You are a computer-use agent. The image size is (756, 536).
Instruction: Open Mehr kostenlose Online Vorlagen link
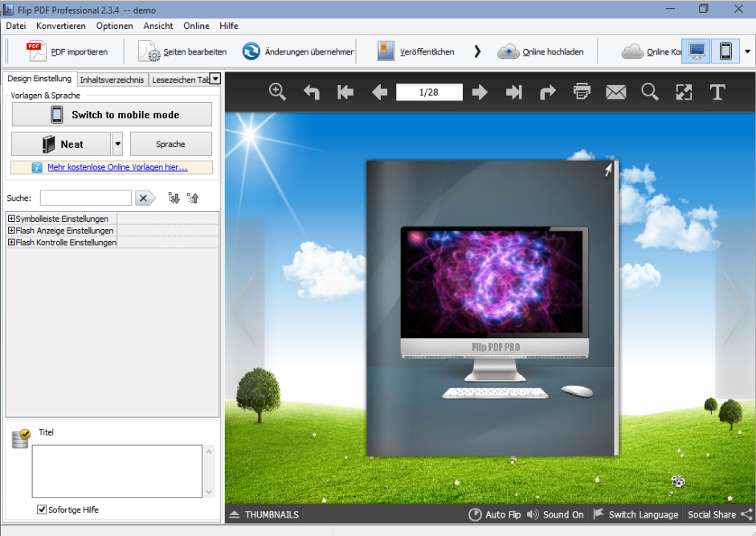(117, 167)
